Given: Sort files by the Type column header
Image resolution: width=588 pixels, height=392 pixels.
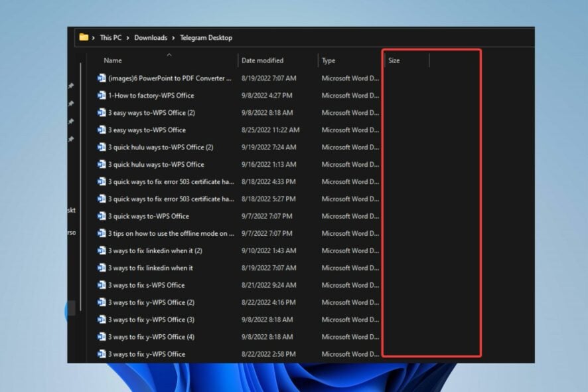Looking at the screenshot, I should (x=329, y=60).
